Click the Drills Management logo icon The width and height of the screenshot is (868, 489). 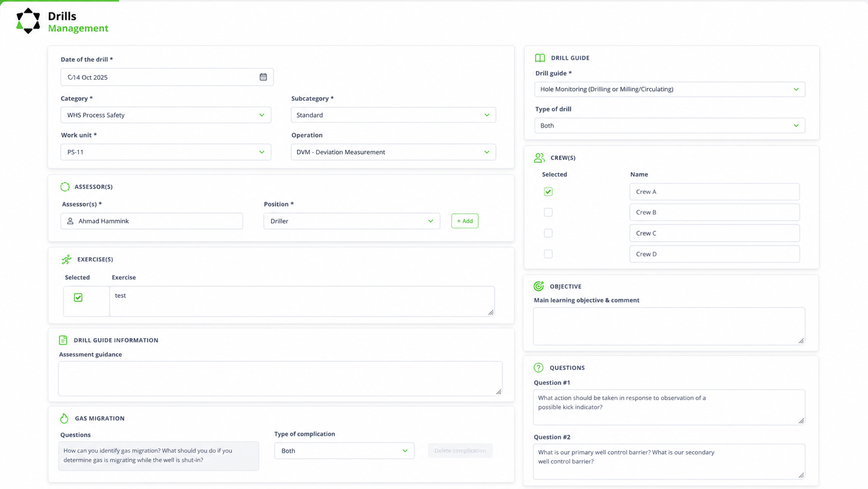pyautogui.click(x=28, y=21)
